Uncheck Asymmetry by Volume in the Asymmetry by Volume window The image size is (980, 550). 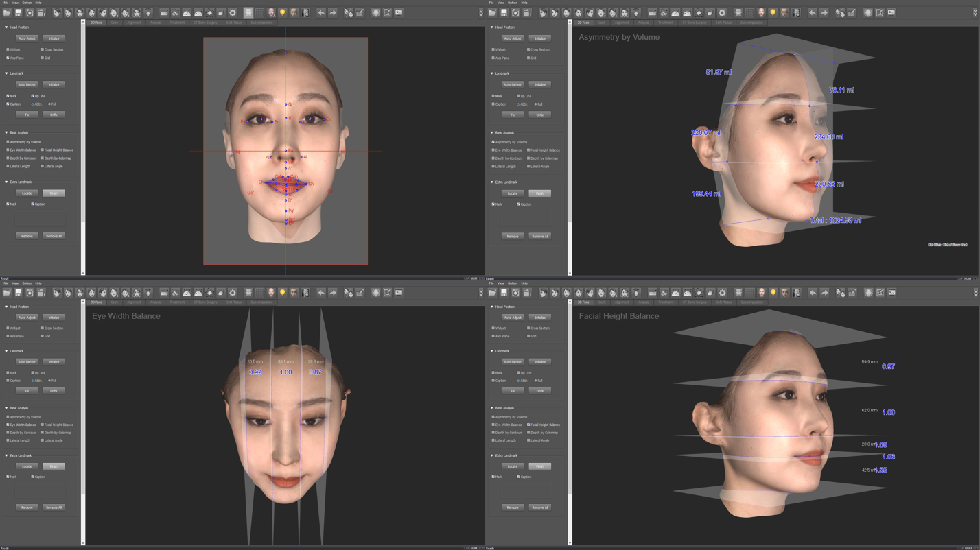pos(493,142)
